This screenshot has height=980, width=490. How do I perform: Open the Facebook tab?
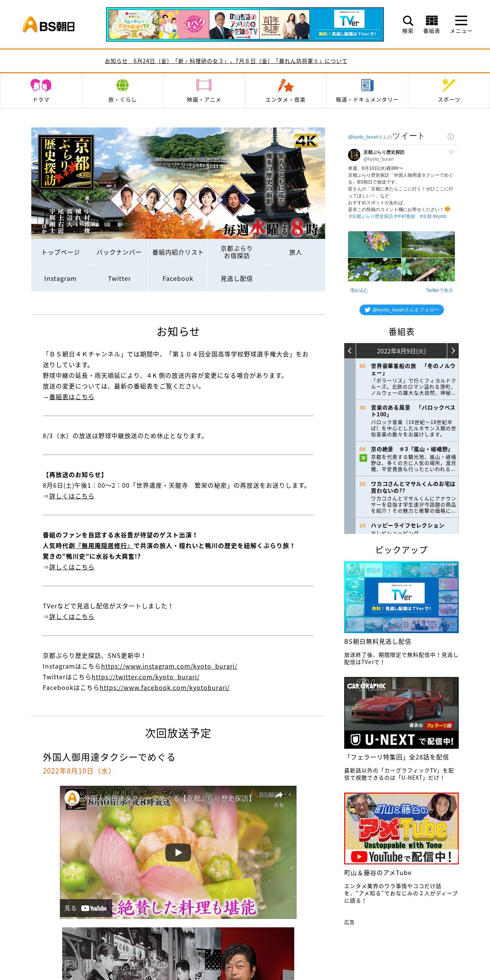(x=178, y=279)
